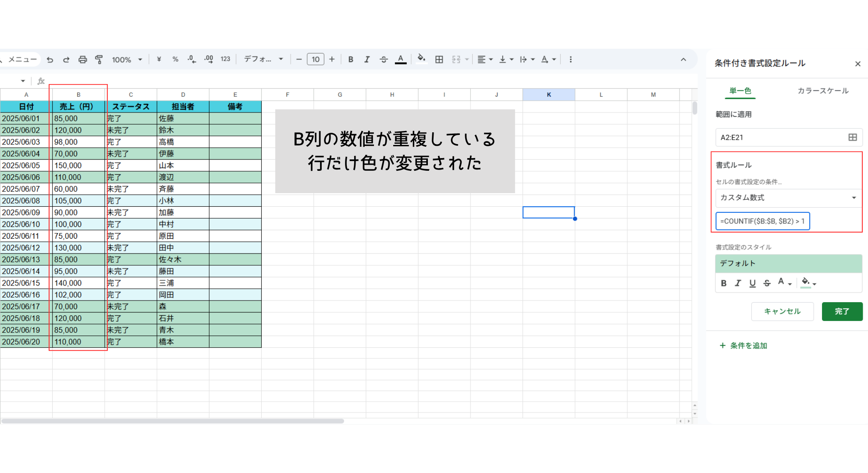Click the vertical scrollbar of the sheet
Image resolution: width=868 pixels, height=473 pixels.
point(694,108)
